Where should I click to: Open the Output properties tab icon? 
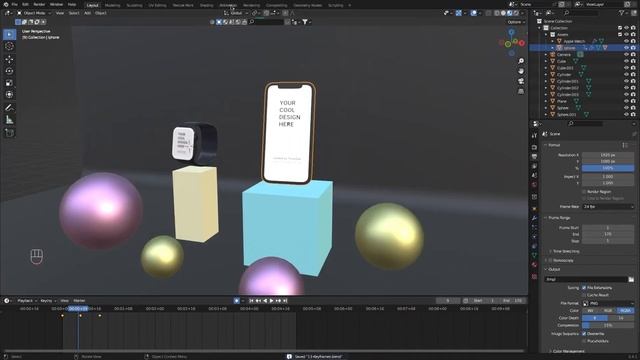tap(534, 157)
